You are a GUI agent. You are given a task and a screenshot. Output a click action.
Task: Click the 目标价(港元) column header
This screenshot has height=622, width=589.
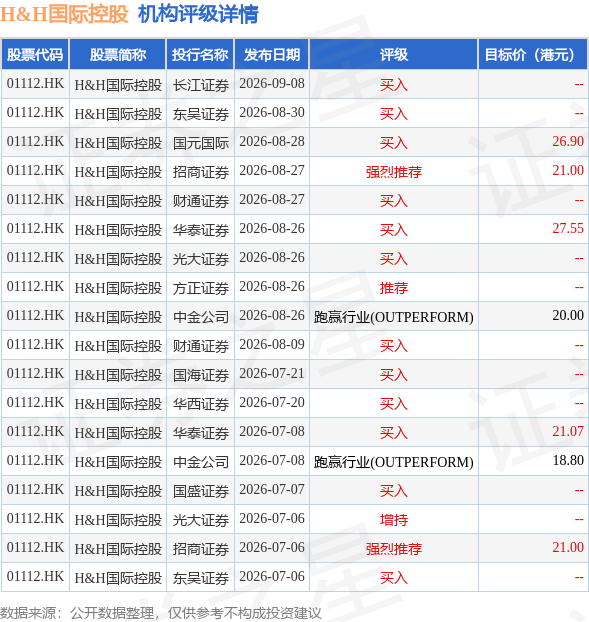click(x=533, y=54)
